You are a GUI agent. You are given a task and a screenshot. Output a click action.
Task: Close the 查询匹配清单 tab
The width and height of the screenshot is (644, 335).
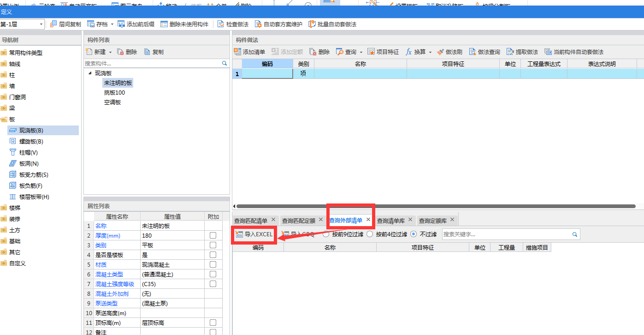coord(273,220)
